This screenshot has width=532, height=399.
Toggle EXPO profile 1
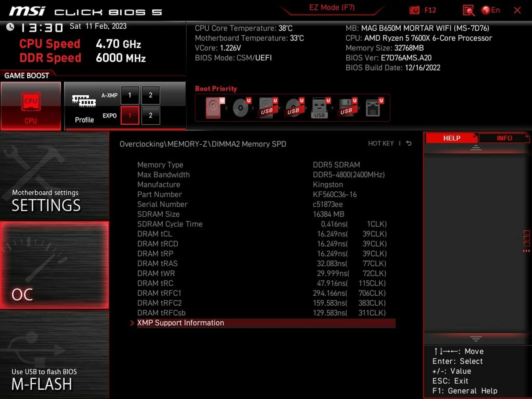pyautogui.click(x=130, y=115)
